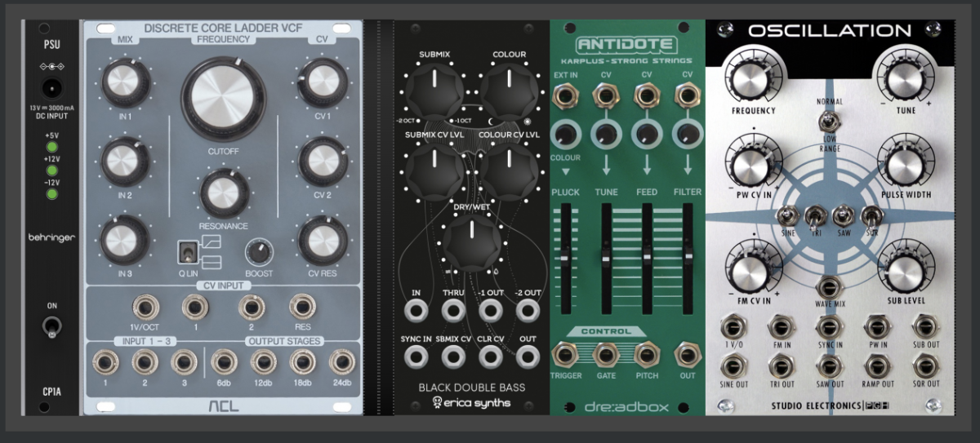This screenshot has height=443, width=980.
Task: Click the IN 1 mix knob
Action: (x=125, y=84)
